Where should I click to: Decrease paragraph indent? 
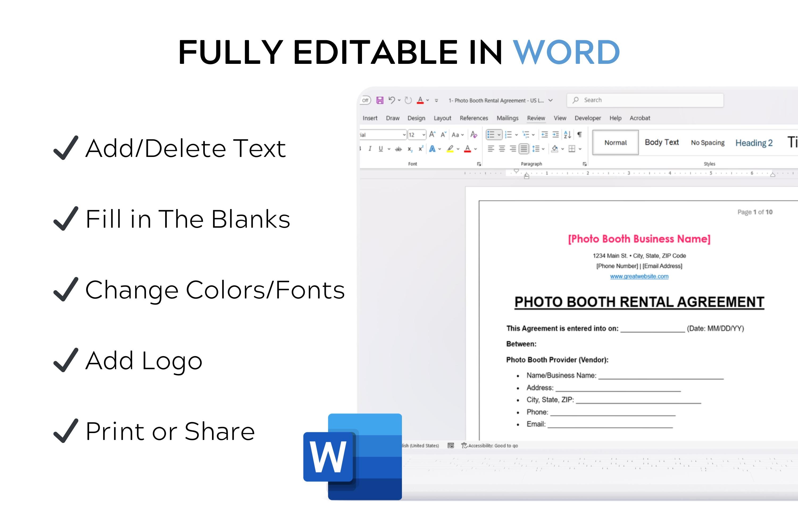[545, 135]
